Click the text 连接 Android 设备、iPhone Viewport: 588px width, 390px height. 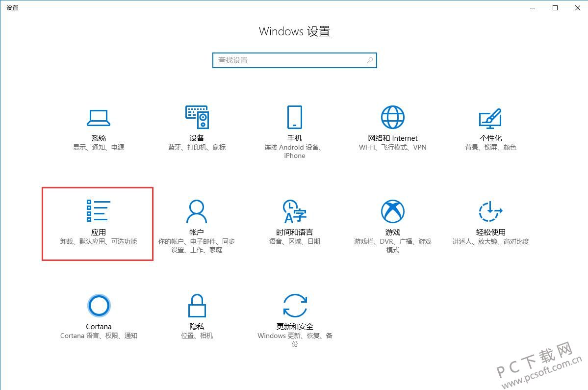(x=294, y=152)
